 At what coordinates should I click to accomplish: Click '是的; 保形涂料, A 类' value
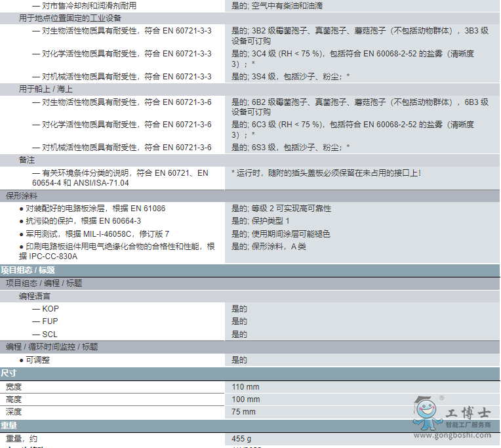(x=269, y=247)
